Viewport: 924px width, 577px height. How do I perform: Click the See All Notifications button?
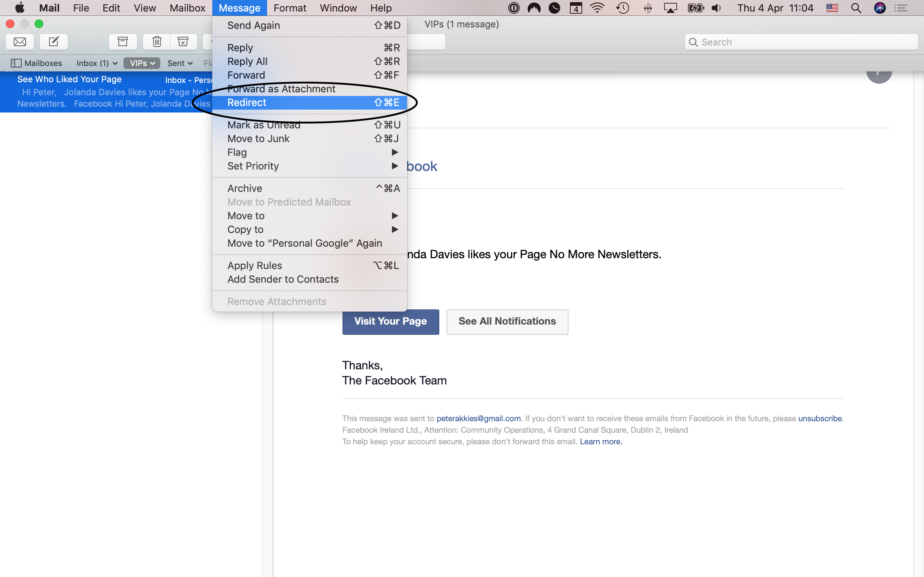pyautogui.click(x=507, y=322)
